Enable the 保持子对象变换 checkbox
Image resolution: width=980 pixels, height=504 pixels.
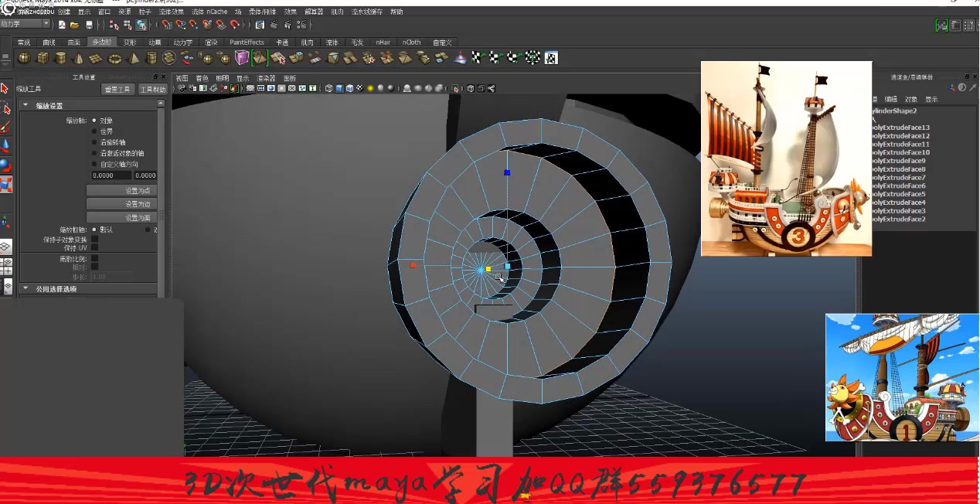click(95, 240)
